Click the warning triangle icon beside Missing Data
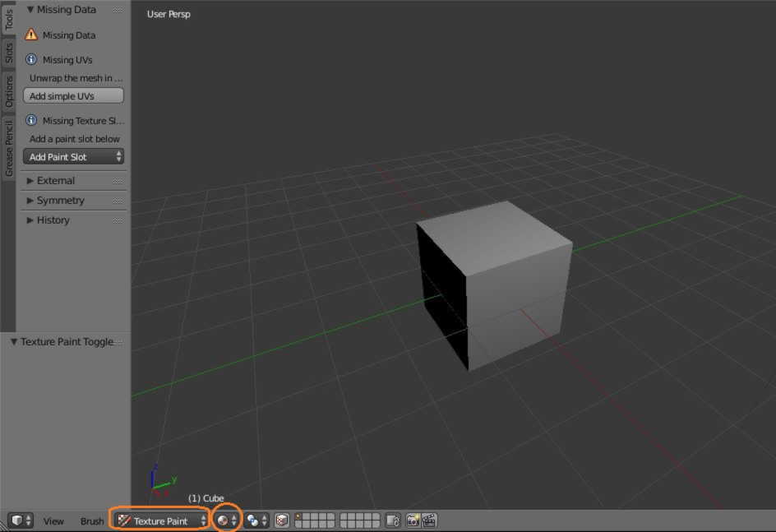The image size is (776, 532). click(x=30, y=35)
